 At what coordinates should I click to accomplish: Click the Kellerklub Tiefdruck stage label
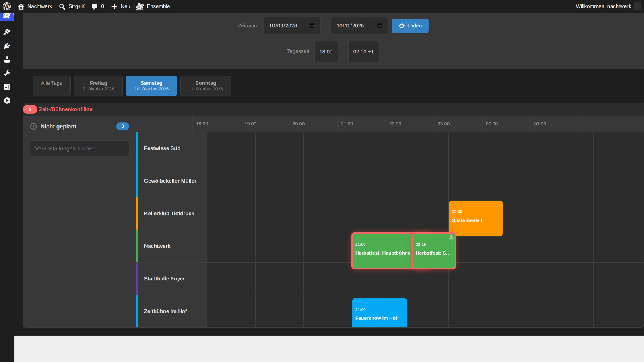point(169,214)
